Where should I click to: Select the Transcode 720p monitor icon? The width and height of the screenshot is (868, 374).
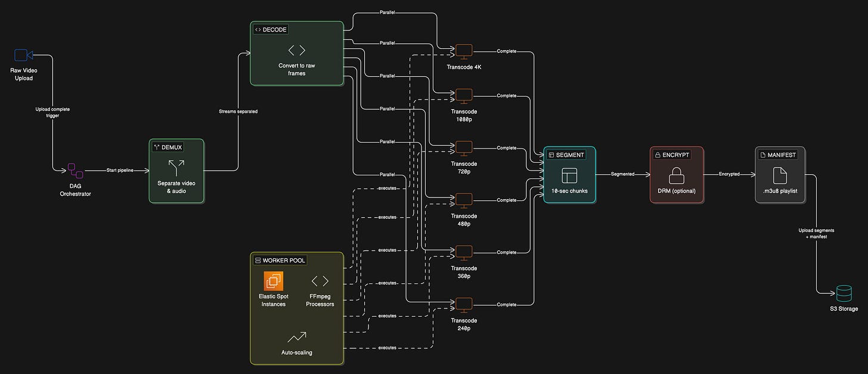[x=464, y=148]
